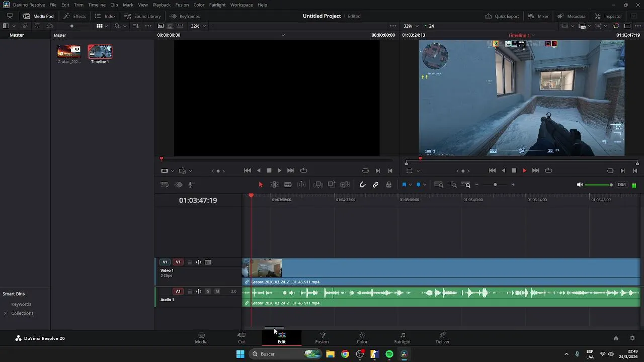Image resolution: width=644 pixels, height=362 pixels.
Task: Open the marker color dropdown arrow
Action: coord(425,185)
